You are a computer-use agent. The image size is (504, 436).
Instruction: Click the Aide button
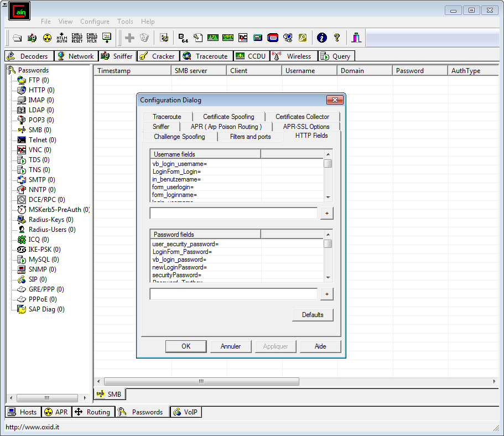click(320, 346)
